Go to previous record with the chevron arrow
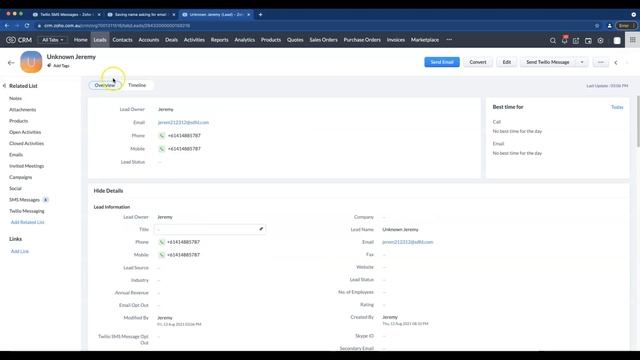The image size is (640, 360). pyautogui.click(x=616, y=62)
